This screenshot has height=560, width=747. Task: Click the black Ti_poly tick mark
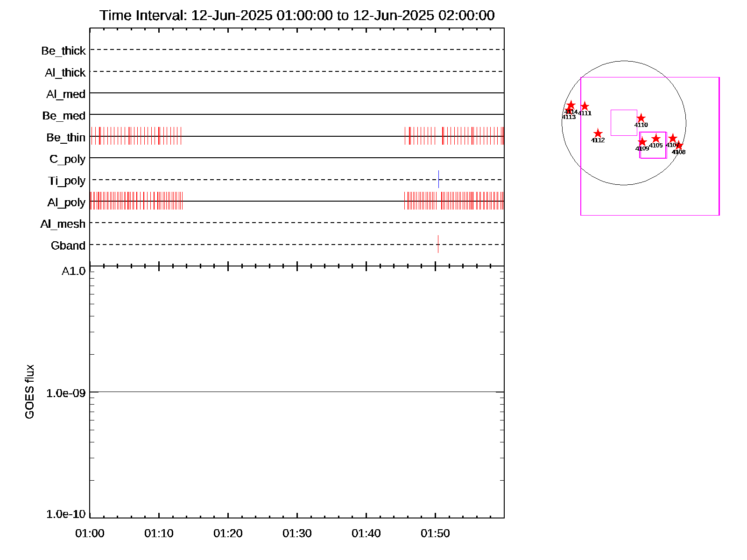[438, 179]
